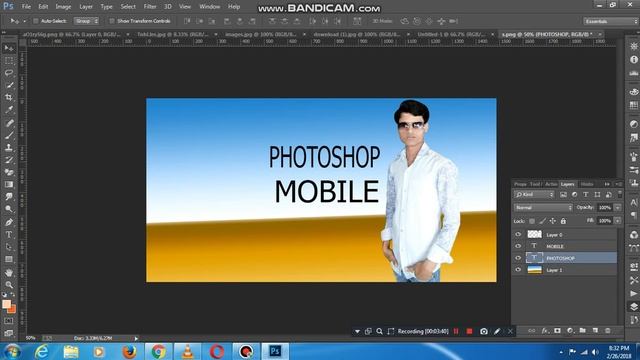Click the Link layers icon

click(531, 331)
